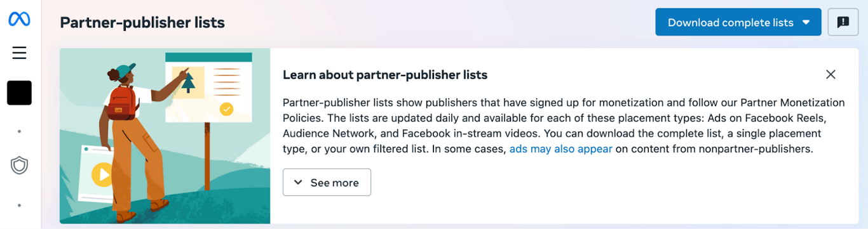Click the 'Learn about partner-publisher lists' heading
Screen dimensions: 868x229
[x=385, y=75]
